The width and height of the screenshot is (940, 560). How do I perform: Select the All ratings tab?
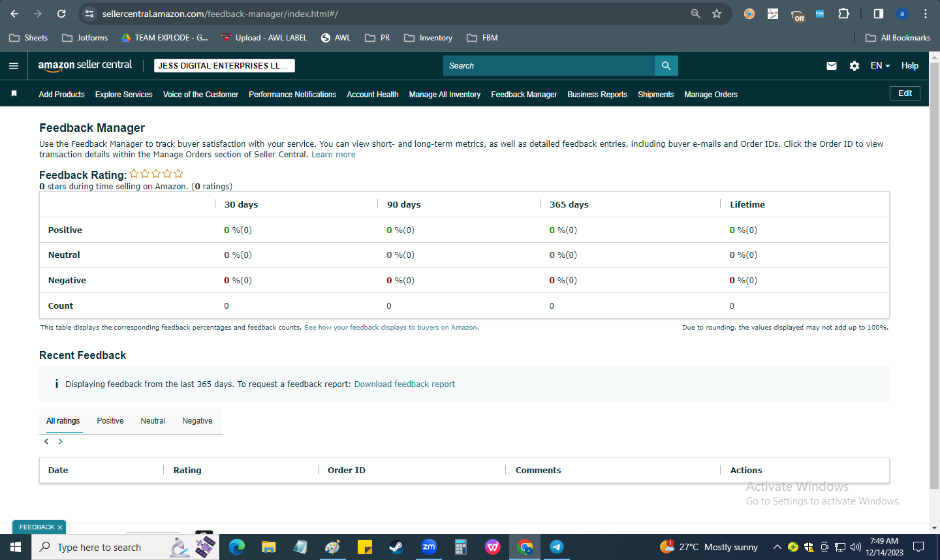(63, 421)
